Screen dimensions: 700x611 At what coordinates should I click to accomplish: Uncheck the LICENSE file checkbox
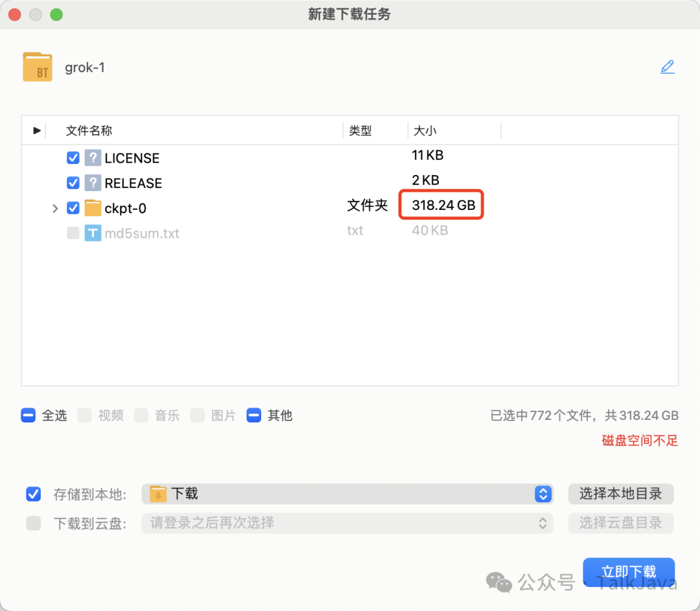click(x=73, y=157)
